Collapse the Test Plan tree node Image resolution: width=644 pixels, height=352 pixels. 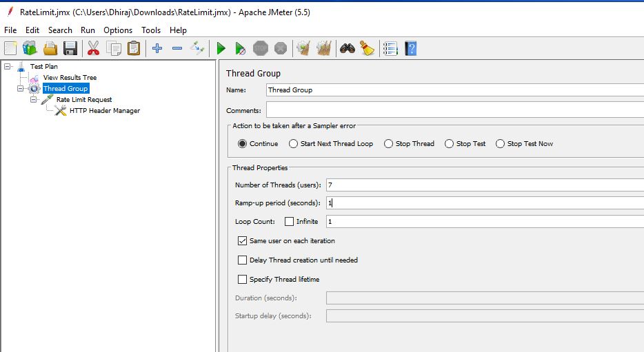click(8, 67)
